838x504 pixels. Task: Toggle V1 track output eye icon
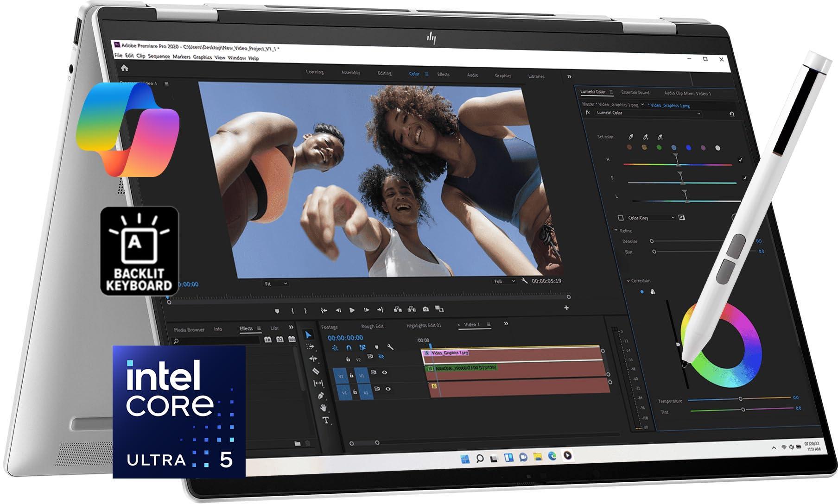point(384,372)
